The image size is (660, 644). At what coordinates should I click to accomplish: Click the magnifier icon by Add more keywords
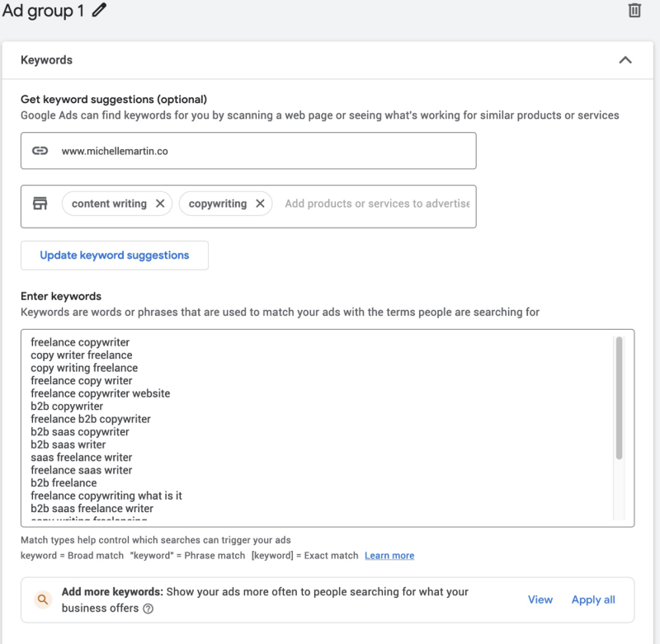tap(43, 599)
